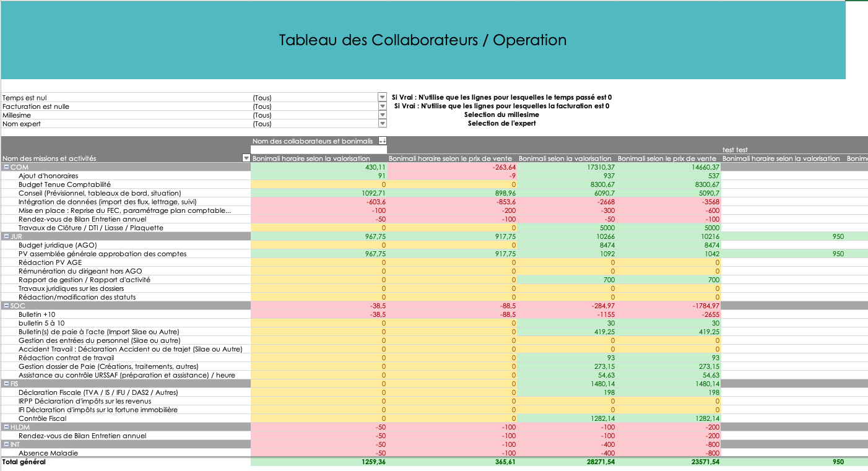This screenshot has width=868, height=471.
Task: Collapse the SOC group with its minus icon
Action: 6,305
